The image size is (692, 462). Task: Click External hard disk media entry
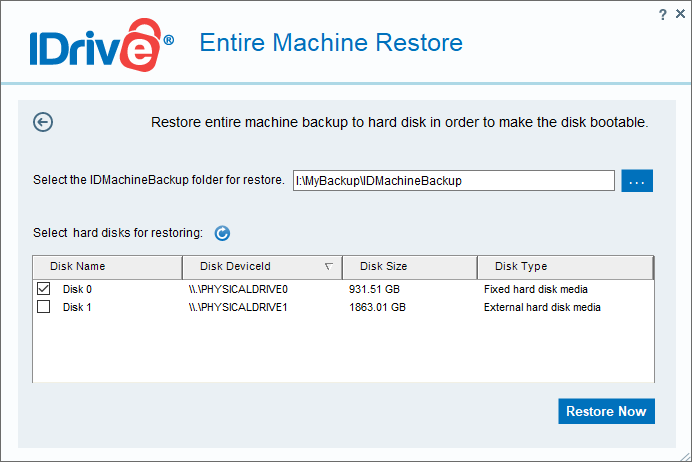pyautogui.click(x=542, y=307)
